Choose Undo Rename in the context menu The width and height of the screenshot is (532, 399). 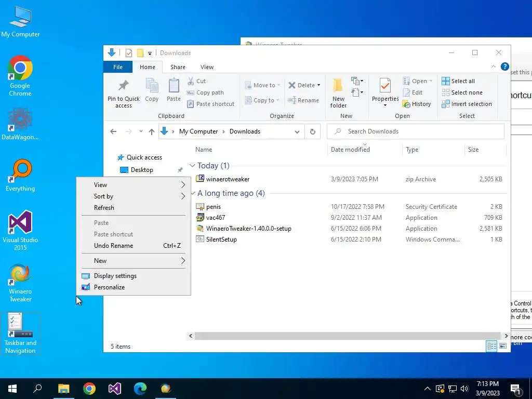click(x=134, y=246)
